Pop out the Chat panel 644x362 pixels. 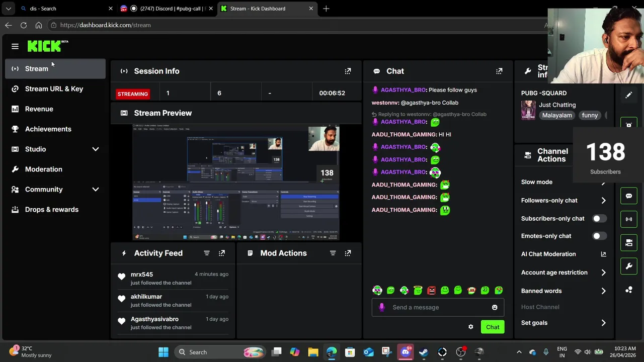[499, 71]
